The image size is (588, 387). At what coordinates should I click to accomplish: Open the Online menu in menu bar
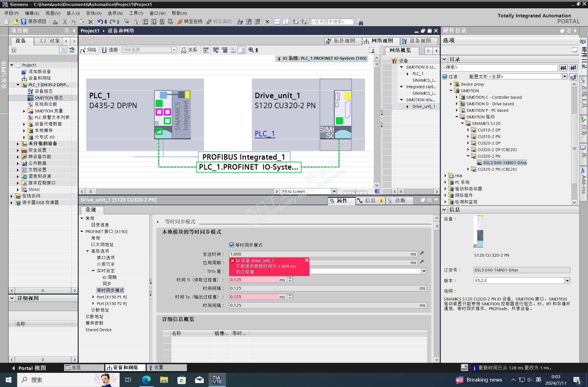click(x=94, y=13)
